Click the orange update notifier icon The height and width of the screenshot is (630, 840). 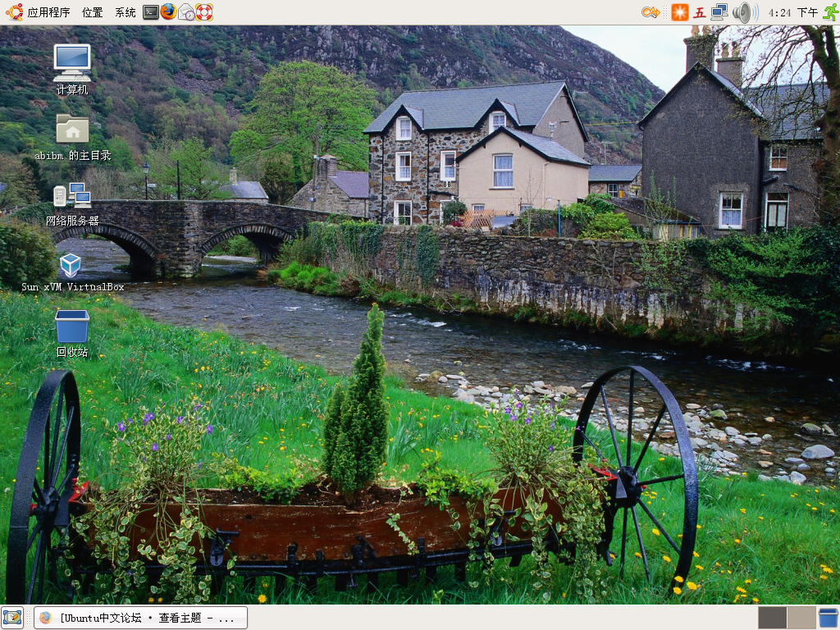[x=680, y=11]
